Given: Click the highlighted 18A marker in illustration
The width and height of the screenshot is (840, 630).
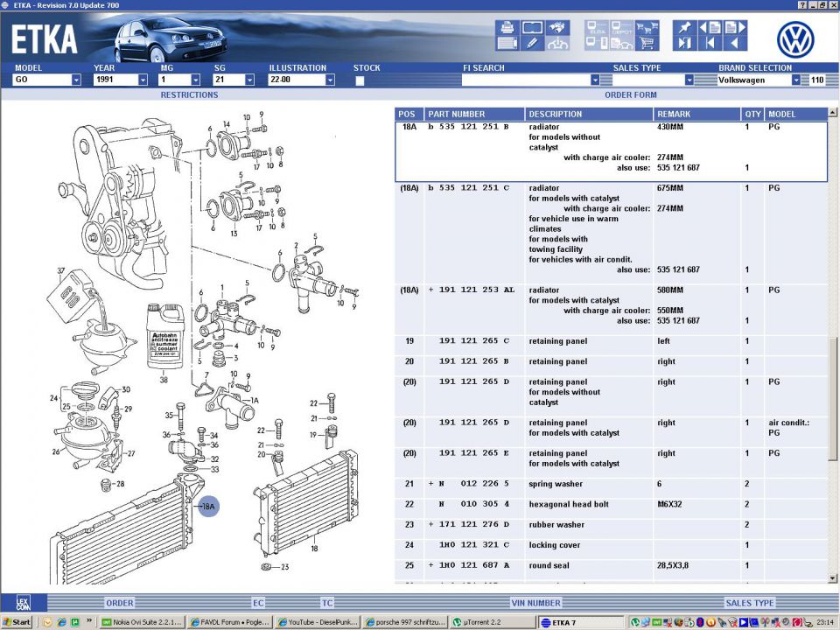Looking at the screenshot, I should pyautogui.click(x=208, y=507).
